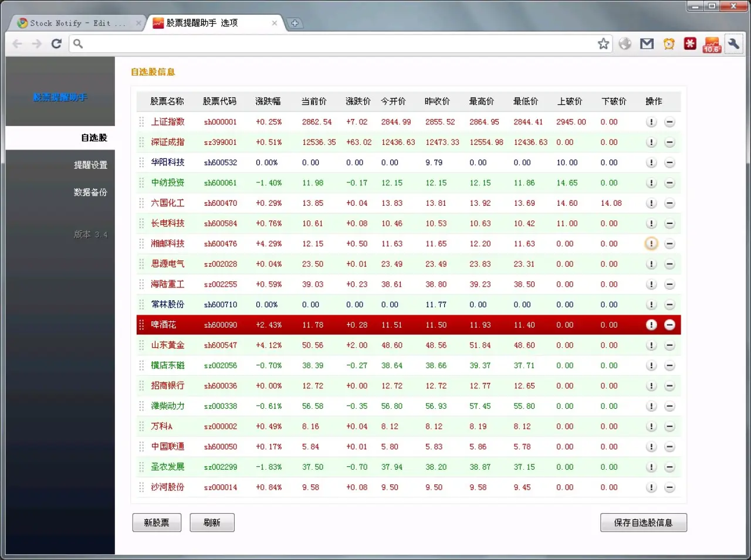
Task: Open the Gmail extension icon
Action: coord(647,43)
